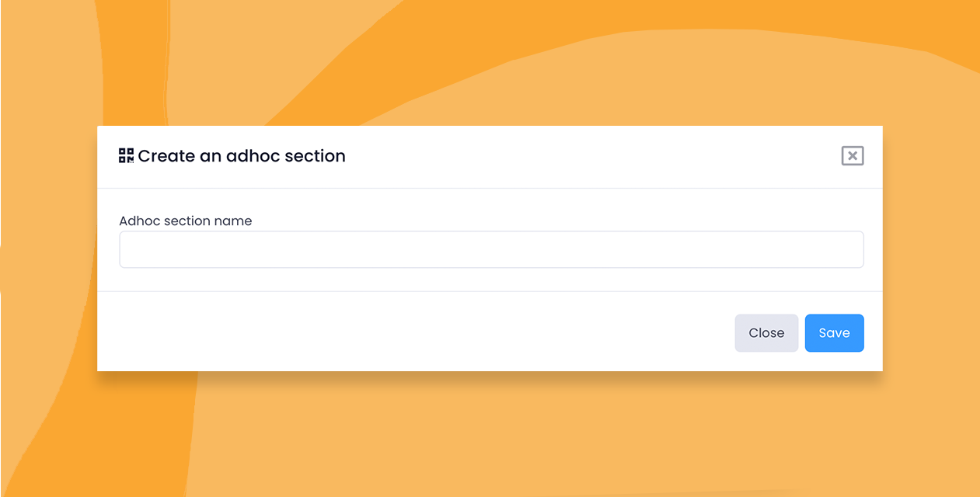This screenshot has width=980, height=497.
Task: Click the empty area of the dialog header
Action: (x=591, y=156)
